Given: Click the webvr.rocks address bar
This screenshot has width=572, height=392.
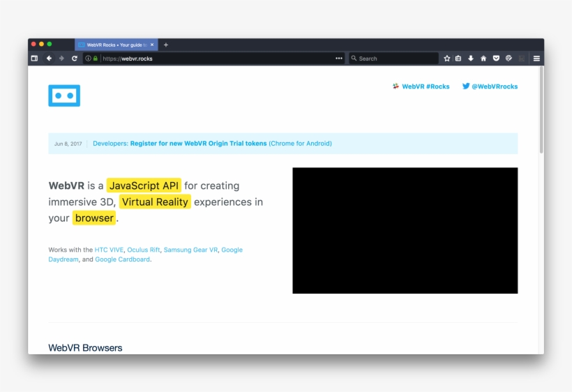Looking at the screenshot, I should (x=213, y=59).
